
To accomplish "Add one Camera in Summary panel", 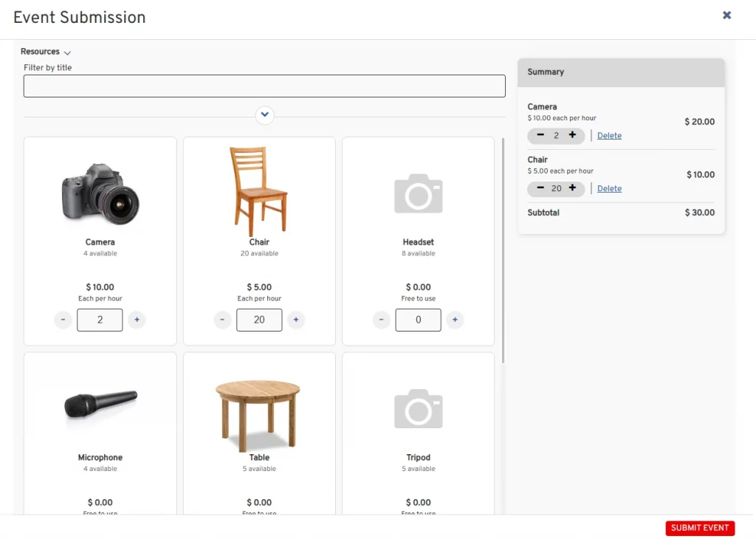I will point(572,135).
